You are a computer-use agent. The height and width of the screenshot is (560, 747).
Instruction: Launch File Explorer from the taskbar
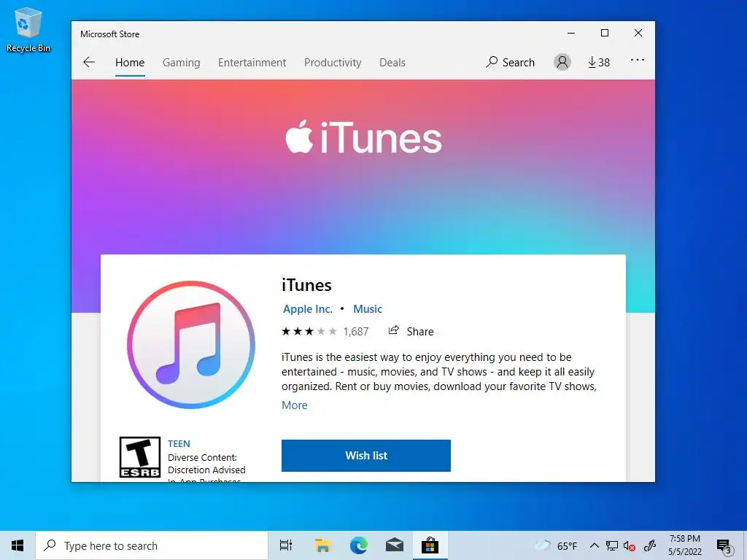(322, 545)
